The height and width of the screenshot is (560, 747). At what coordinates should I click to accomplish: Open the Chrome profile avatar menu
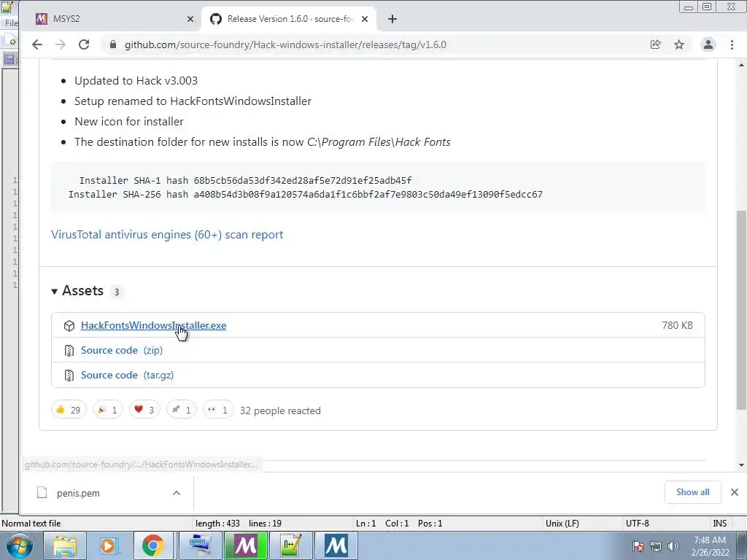708,44
